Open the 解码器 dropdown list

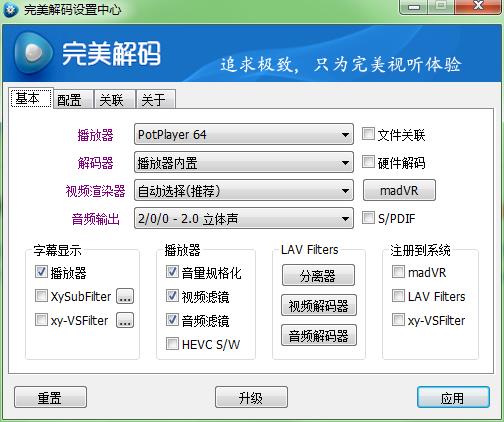pyautogui.click(x=244, y=162)
